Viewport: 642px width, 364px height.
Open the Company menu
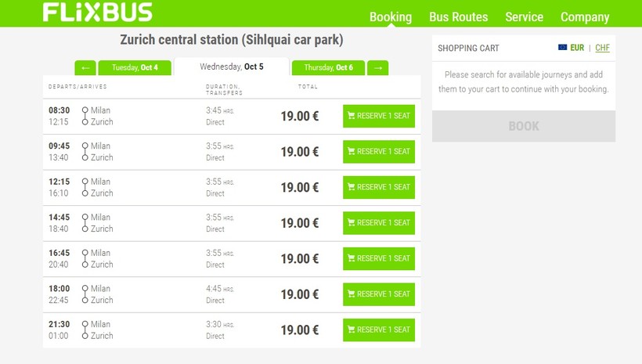point(584,16)
